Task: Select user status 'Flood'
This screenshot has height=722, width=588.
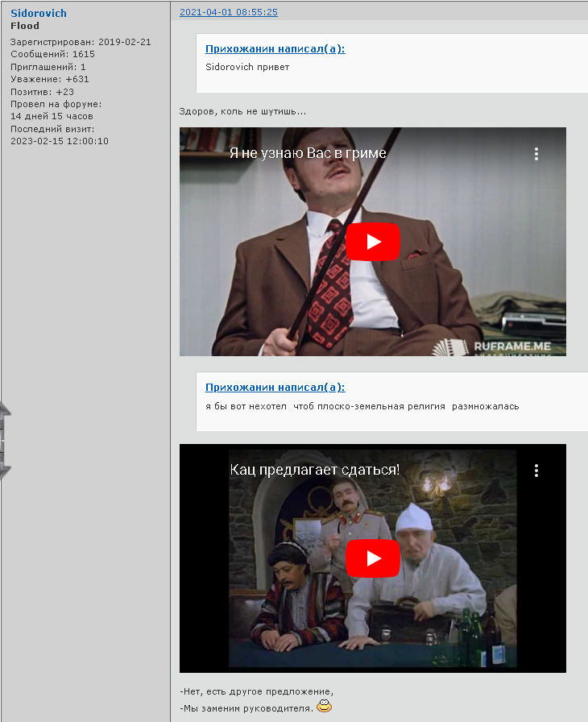Action: (x=25, y=26)
